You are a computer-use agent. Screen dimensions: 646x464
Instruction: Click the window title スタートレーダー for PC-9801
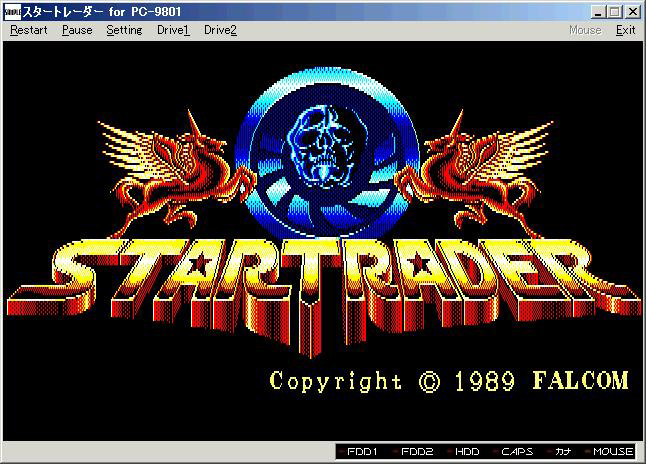pyautogui.click(x=102, y=12)
